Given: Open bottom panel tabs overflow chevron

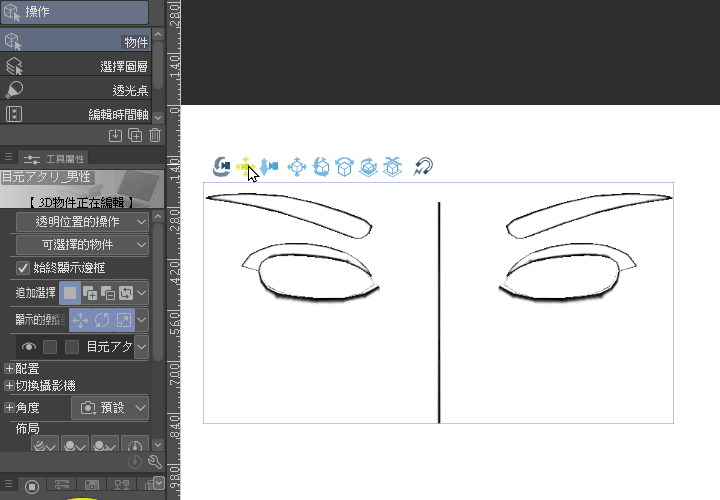Looking at the screenshot, I should coord(159,483).
